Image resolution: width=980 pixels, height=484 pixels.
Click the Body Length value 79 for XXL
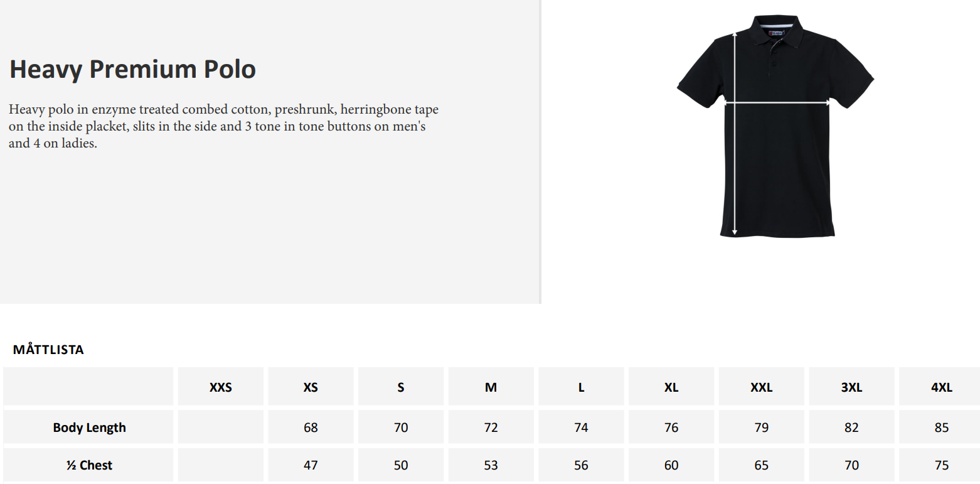(x=761, y=428)
